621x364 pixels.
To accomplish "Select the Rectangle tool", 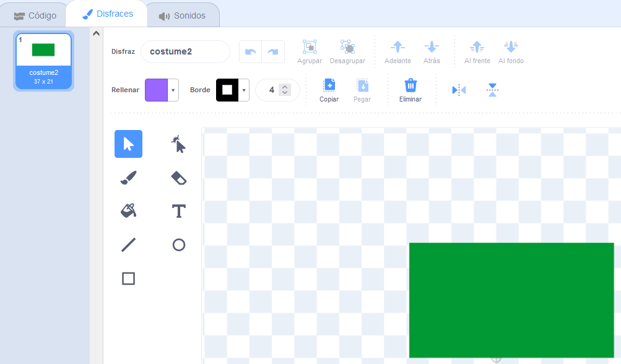I will pyautogui.click(x=128, y=279).
